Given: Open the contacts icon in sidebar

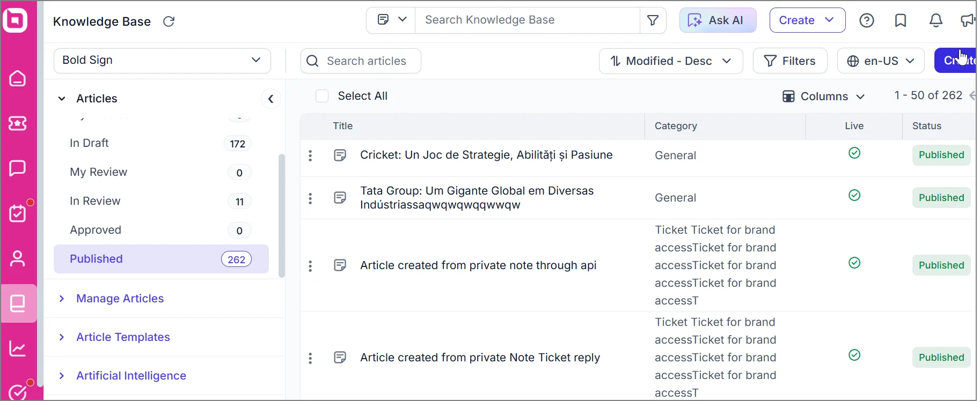Looking at the screenshot, I should click(x=18, y=258).
